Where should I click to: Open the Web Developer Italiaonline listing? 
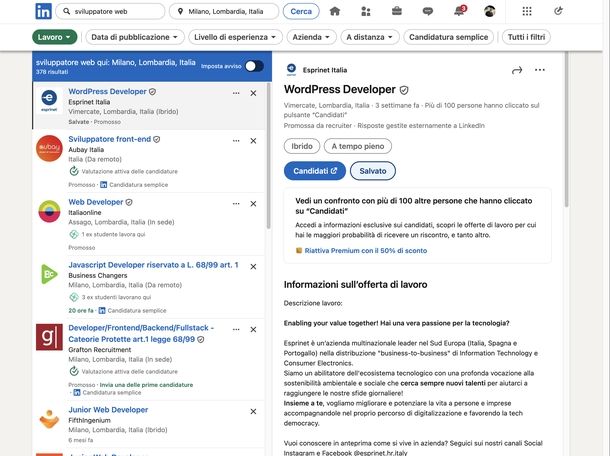click(x=96, y=202)
